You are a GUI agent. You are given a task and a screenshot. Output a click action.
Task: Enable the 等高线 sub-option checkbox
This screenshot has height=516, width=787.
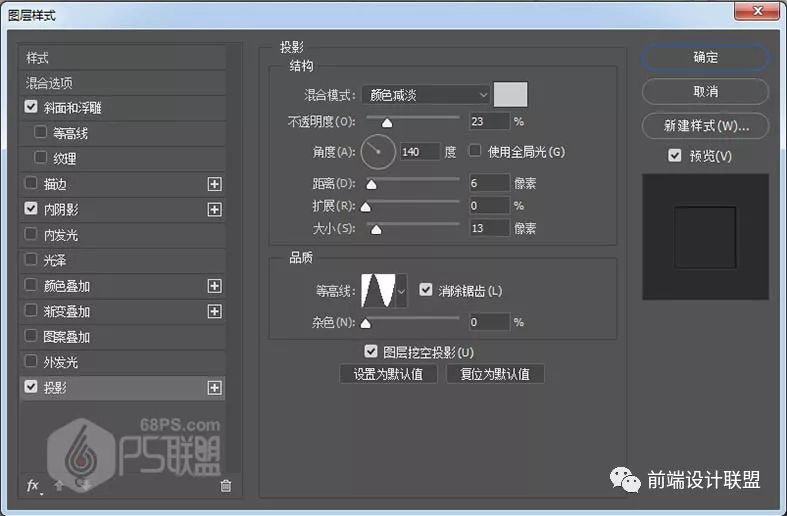coord(40,132)
